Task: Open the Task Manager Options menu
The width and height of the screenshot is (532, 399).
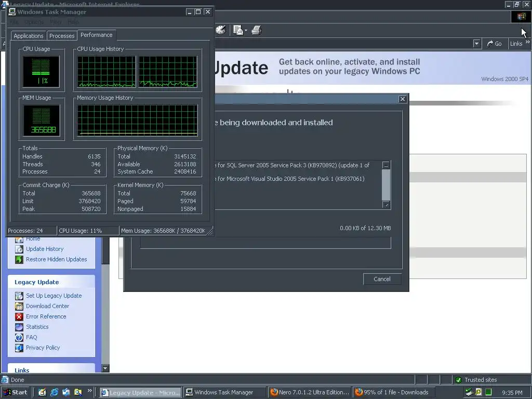Action: [34, 22]
